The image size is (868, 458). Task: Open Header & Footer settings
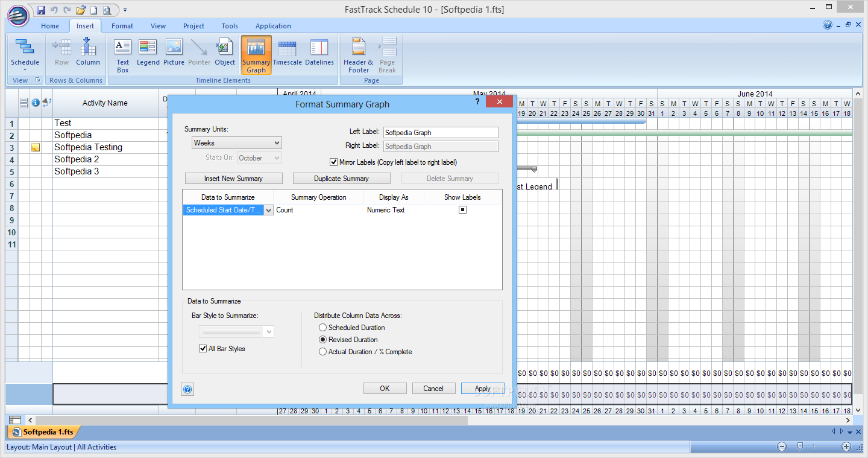(x=359, y=55)
